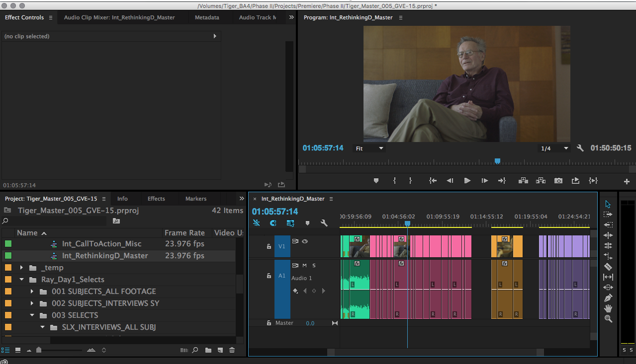Open the Fit zoom level dropdown
636x364 pixels.
coord(369,148)
